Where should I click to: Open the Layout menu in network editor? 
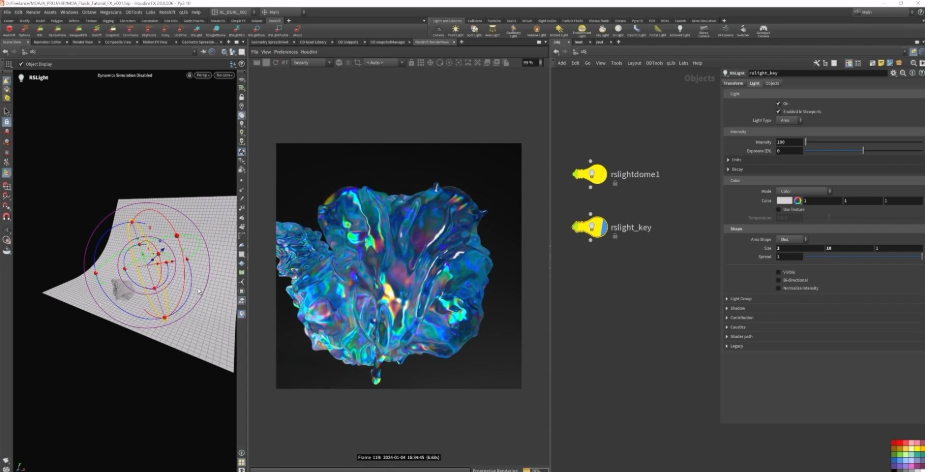click(633, 62)
